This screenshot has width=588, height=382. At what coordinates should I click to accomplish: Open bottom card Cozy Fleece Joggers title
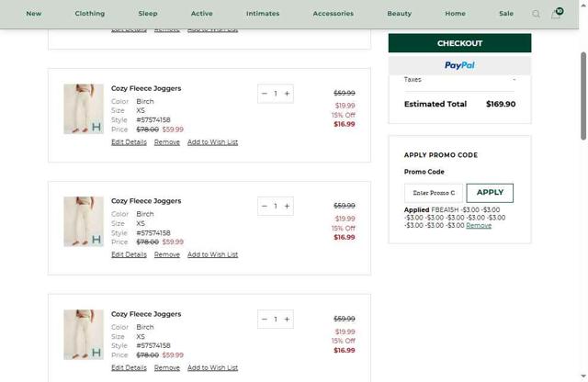(x=146, y=314)
